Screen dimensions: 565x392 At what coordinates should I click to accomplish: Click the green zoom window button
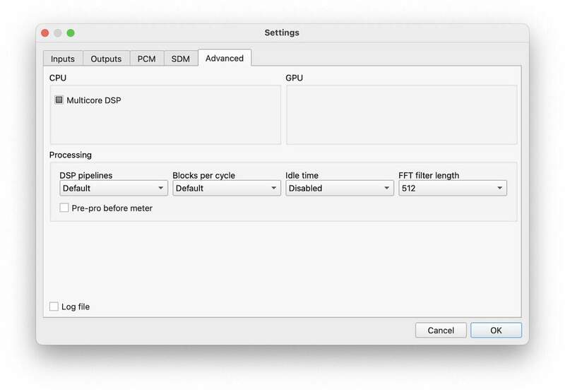(x=71, y=33)
